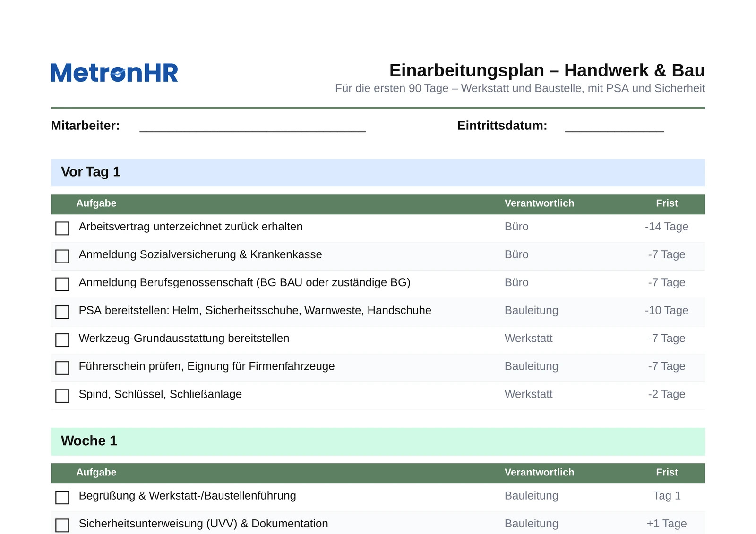This screenshot has height=534, width=756.
Task: Click the Eintrittsdatum blank line
Action: click(614, 127)
